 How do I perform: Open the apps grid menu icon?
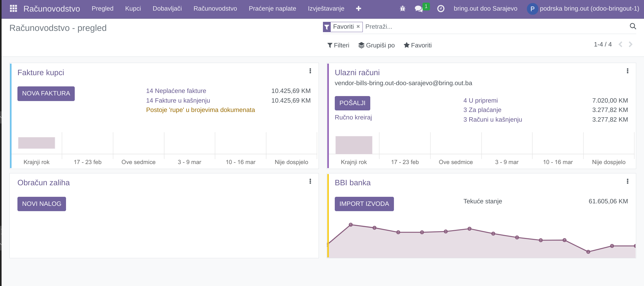(x=13, y=8)
